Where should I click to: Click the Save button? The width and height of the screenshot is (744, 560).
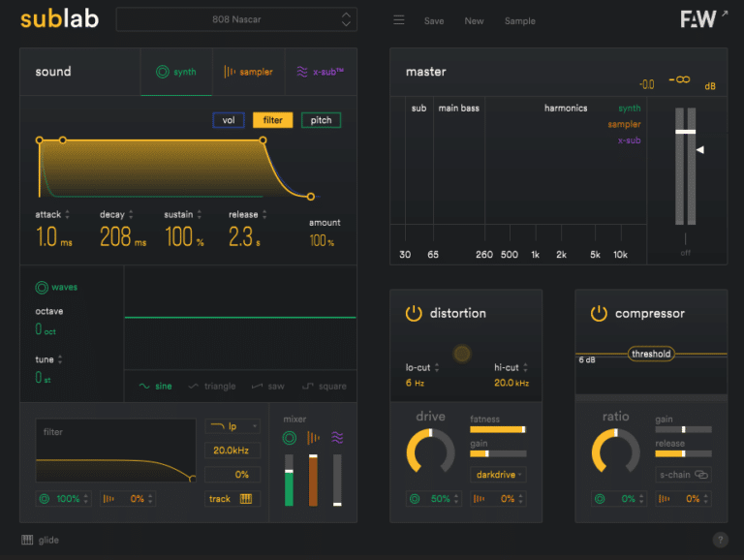(x=434, y=21)
